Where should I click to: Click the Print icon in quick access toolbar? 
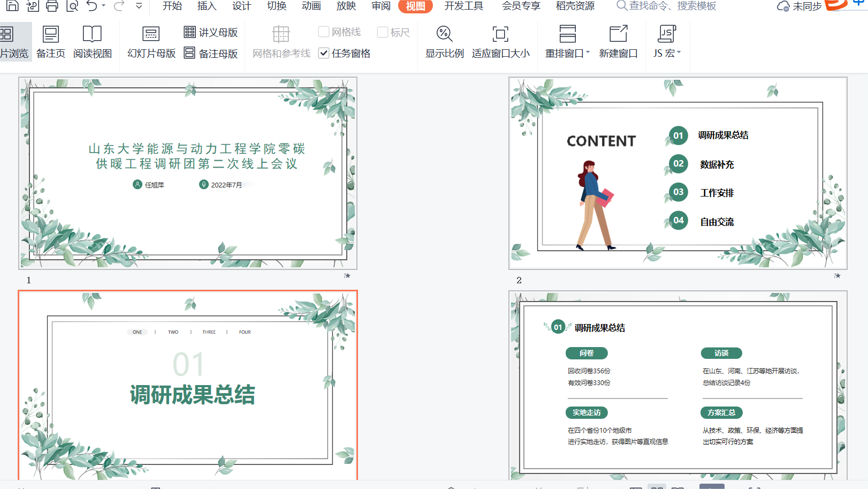52,6
